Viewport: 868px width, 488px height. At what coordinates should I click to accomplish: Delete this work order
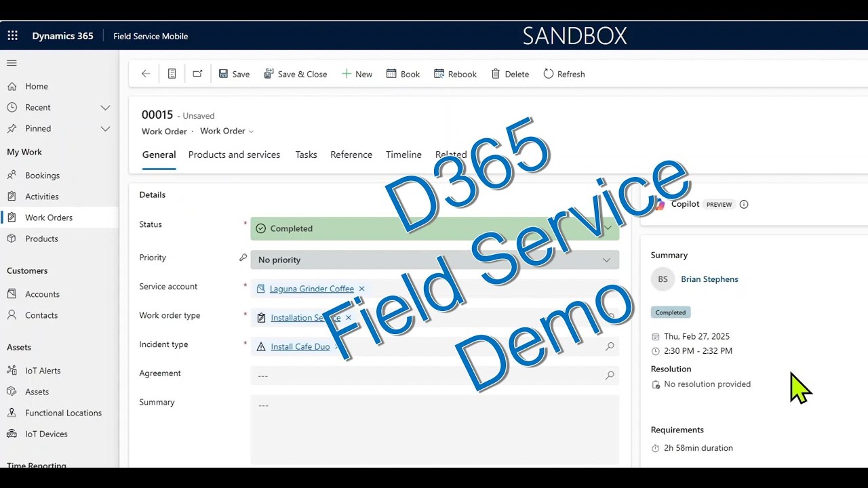point(510,74)
